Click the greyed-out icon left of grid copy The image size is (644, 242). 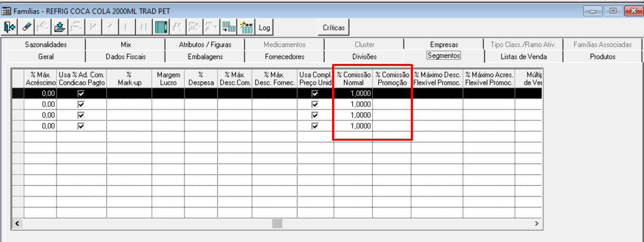click(211, 27)
